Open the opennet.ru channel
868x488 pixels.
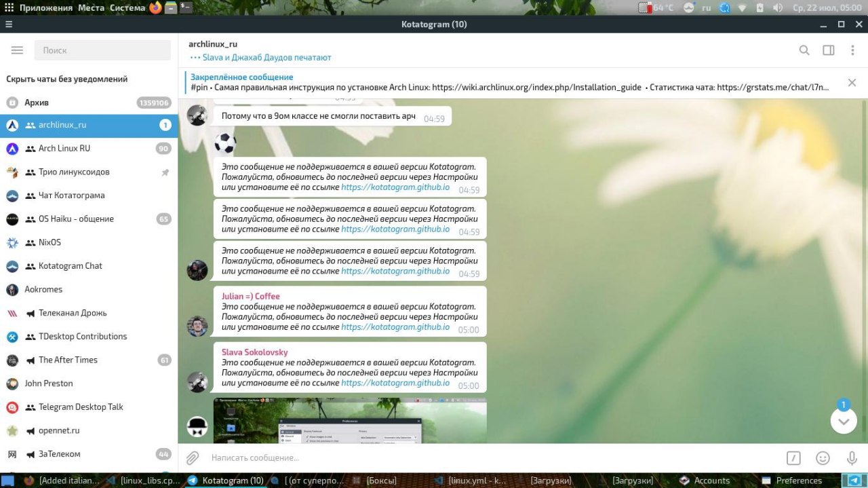pyautogui.click(x=89, y=431)
